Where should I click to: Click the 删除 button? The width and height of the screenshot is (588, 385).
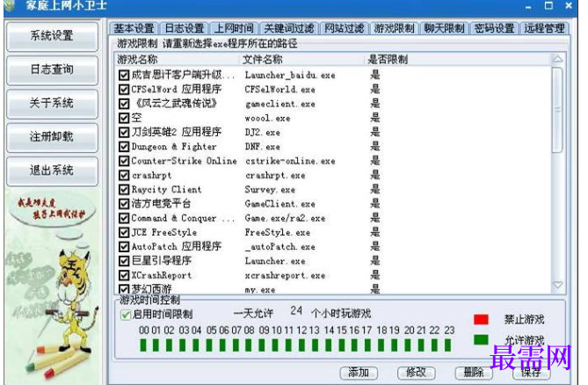point(474,373)
